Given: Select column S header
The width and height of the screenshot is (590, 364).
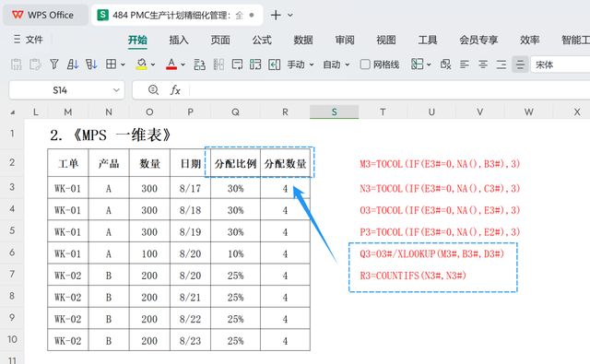Looking at the screenshot, I should point(334,112).
